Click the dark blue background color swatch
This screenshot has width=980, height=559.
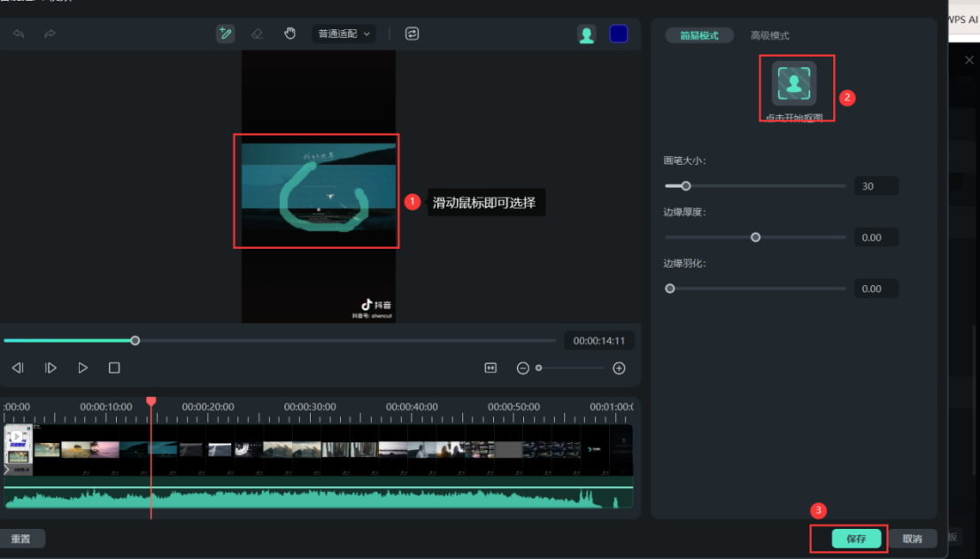619,34
